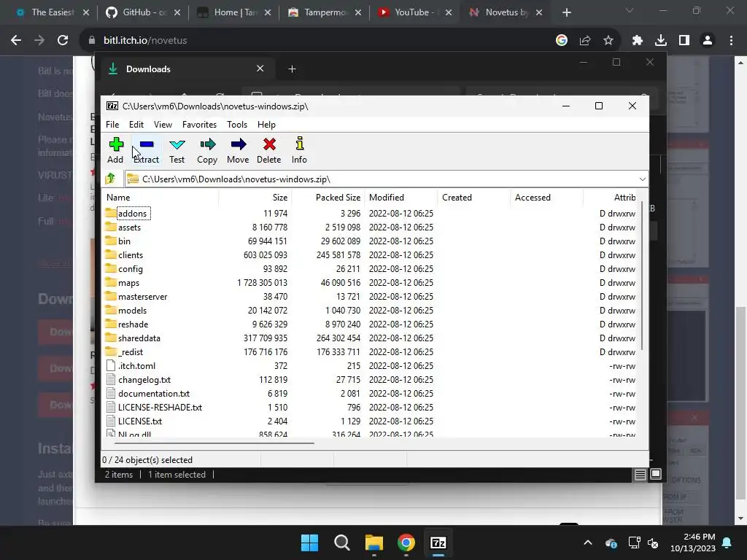Viewport: 747px width, 560px height.
Task: Open Windows taskbar Search
Action: (x=341, y=542)
